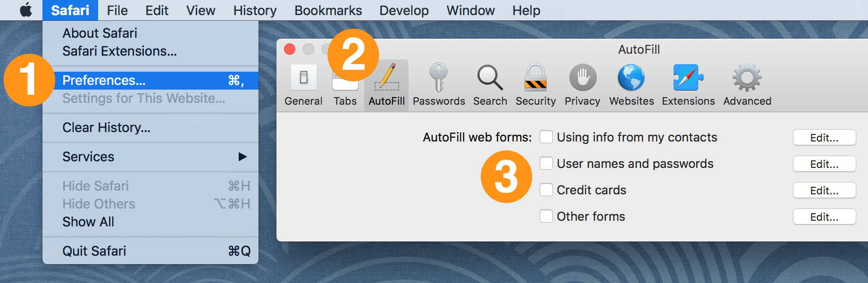Choose Show All
This screenshot has height=283, width=868.
150,222
